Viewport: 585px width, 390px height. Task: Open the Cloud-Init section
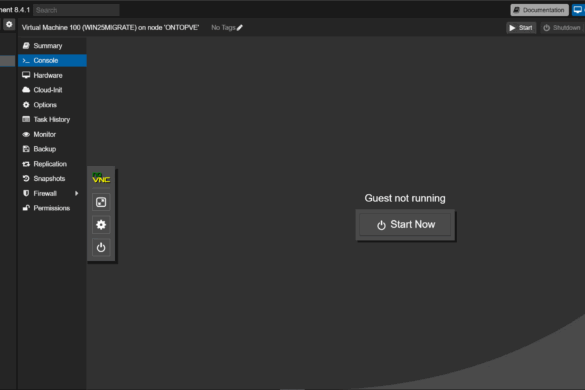pyautogui.click(x=52, y=90)
